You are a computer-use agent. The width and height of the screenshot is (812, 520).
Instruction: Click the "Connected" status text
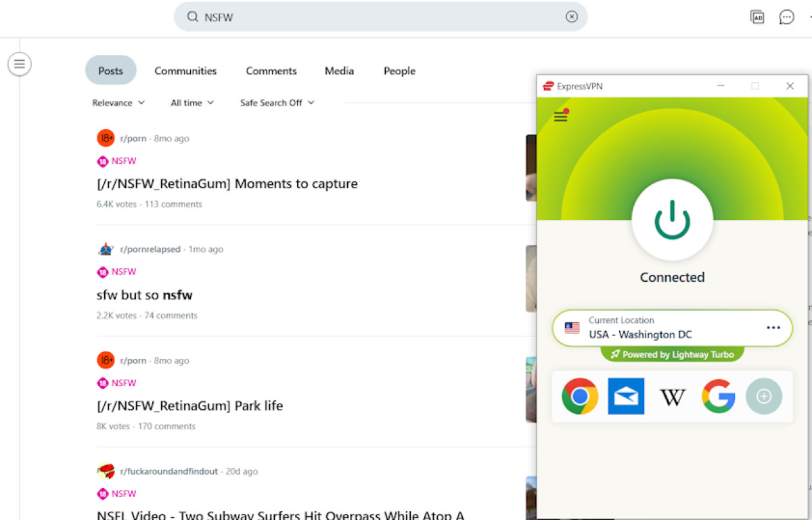pyautogui.click(x=672, y=277)
